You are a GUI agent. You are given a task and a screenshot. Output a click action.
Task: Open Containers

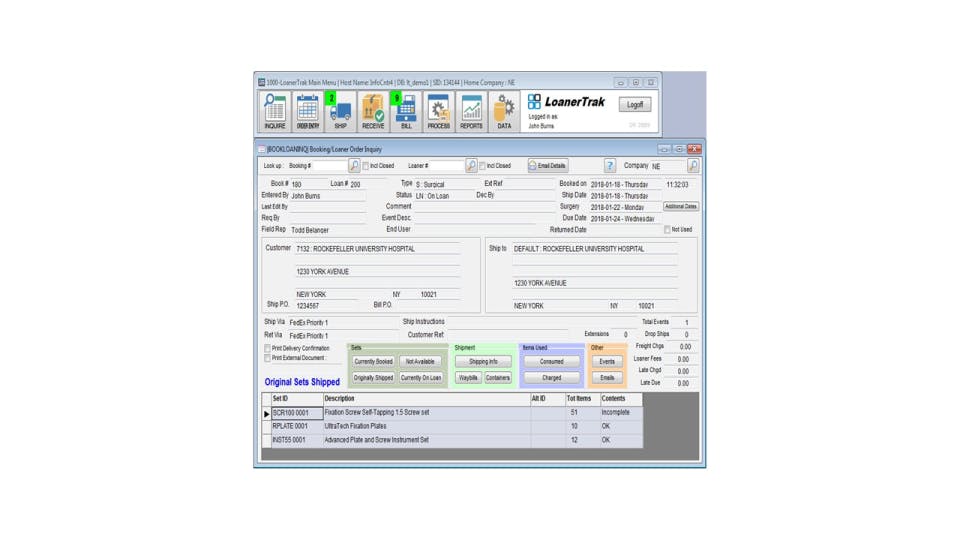498,378
